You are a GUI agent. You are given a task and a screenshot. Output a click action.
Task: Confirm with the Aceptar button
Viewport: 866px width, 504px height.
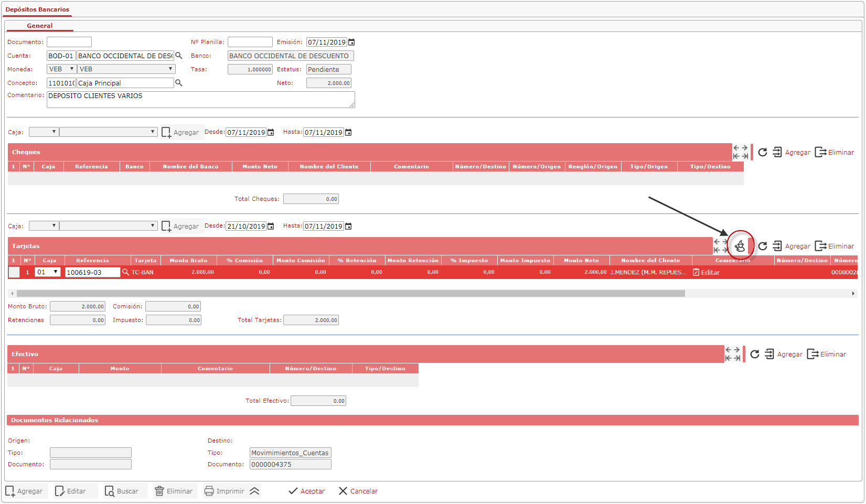pyautogui.click(x=307, y=491)
